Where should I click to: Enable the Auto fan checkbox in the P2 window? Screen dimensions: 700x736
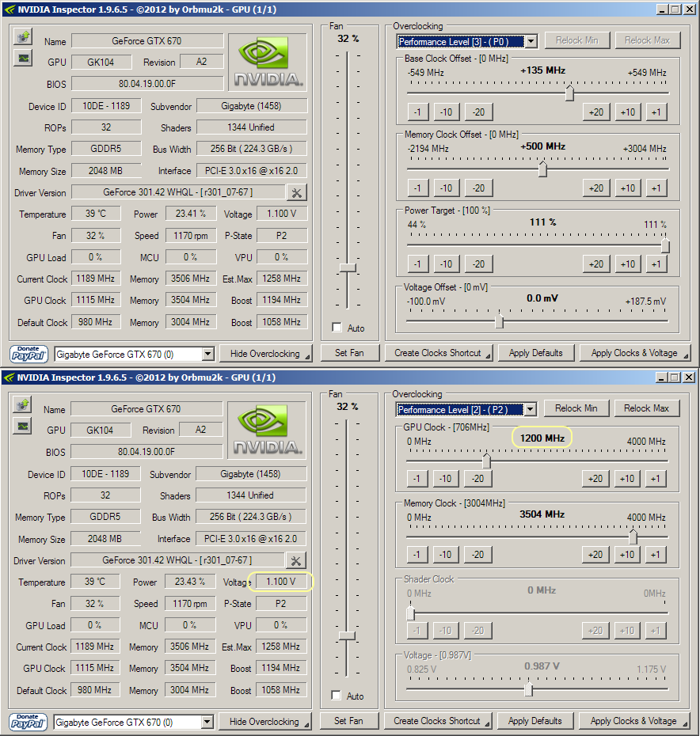(x=337, y=696)
